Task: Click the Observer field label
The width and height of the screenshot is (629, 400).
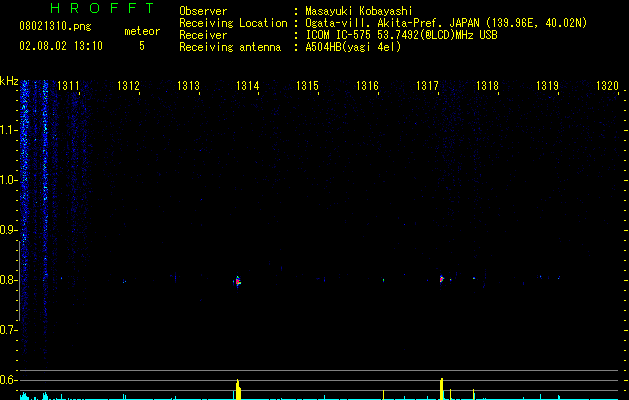Action: pos(203,11)
